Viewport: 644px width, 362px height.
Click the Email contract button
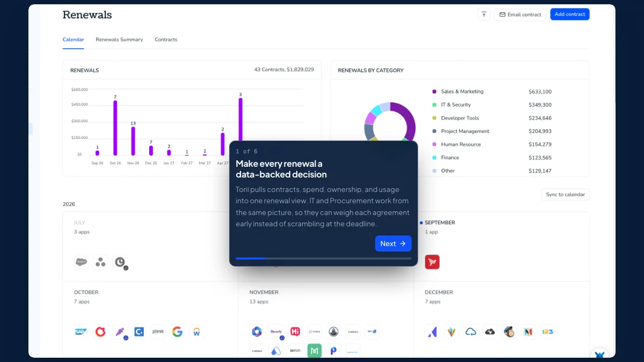coord(520,14)
